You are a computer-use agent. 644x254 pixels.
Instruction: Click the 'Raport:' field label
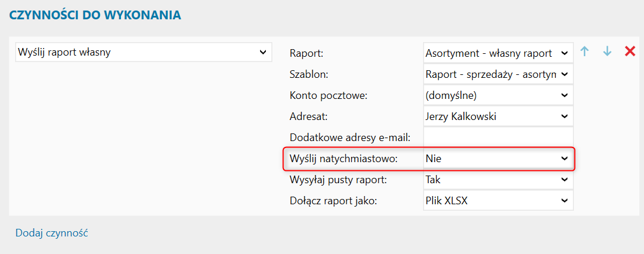pyautogui.click(x=306, y=54)
